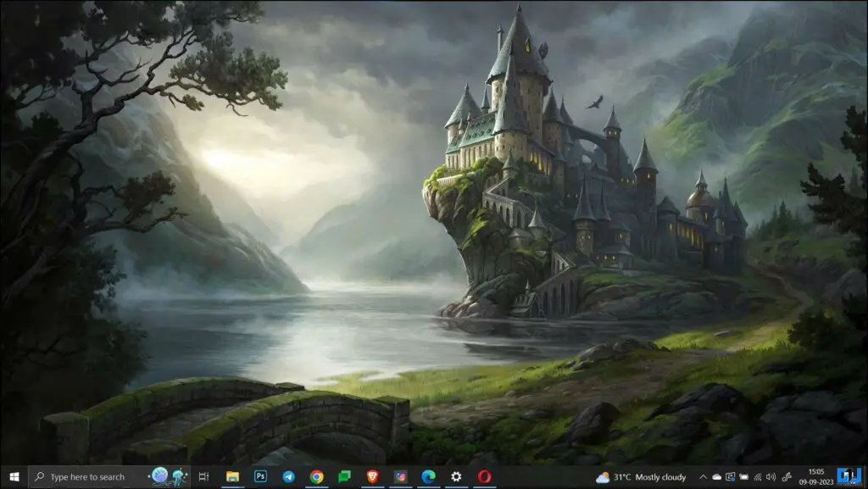868x489 pixels.
Task: Open Settings gear from the taskbar
Action: [x=456, y=477]
